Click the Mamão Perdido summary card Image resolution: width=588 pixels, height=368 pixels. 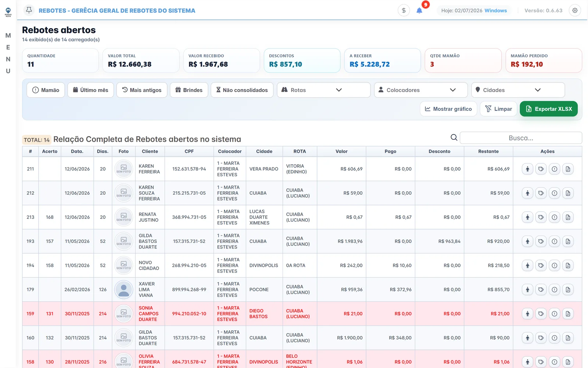tap(544, 60)
